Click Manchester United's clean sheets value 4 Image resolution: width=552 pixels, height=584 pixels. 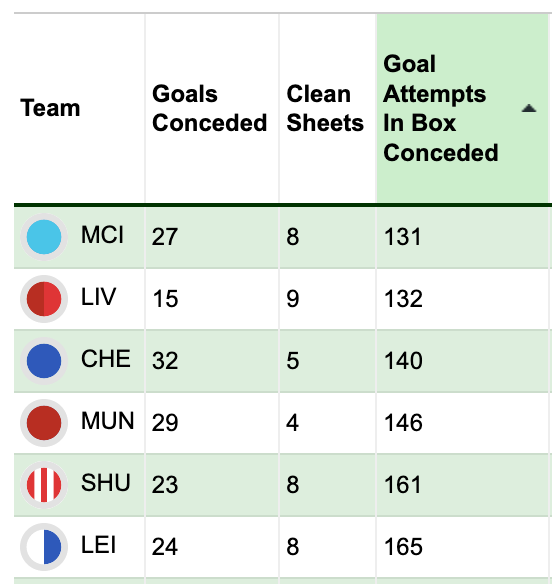click(292, 423)
